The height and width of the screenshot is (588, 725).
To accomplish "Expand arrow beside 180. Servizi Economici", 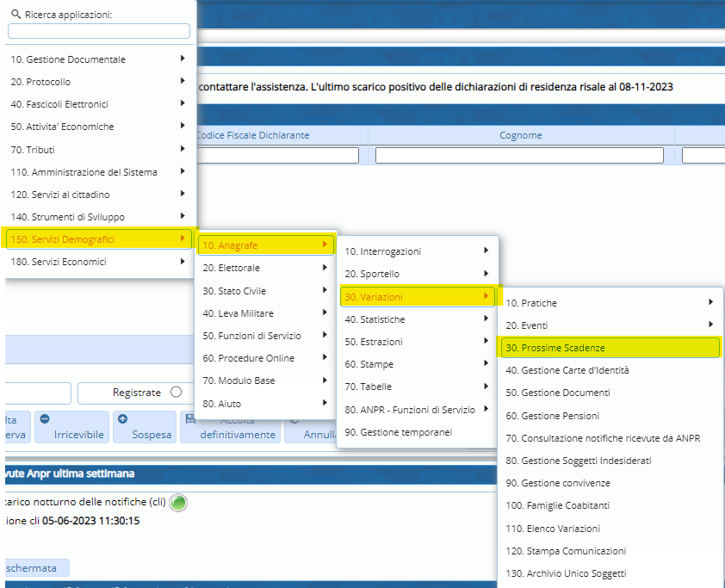I will click(183, 261).
